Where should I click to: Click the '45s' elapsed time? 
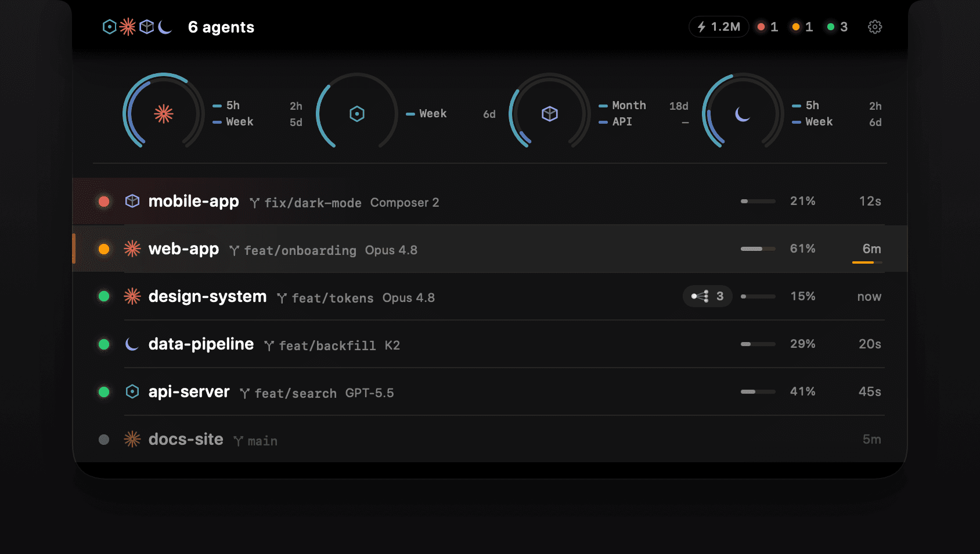click(870, 392)
